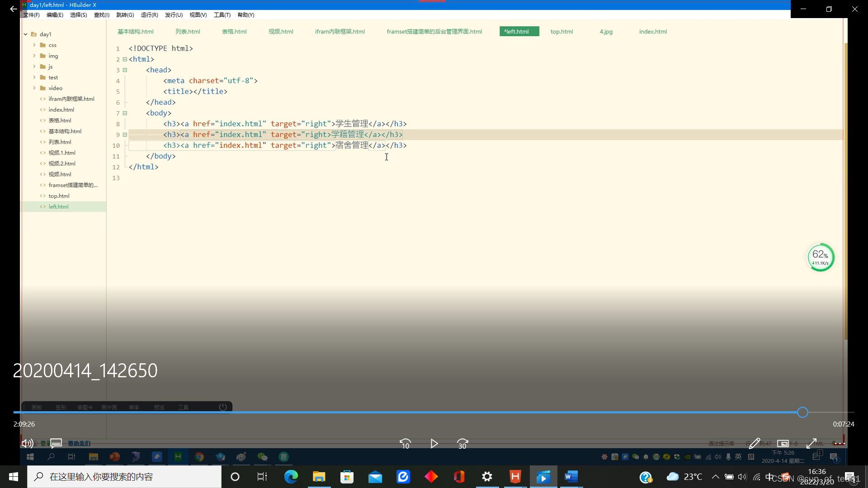Show hidden system tray icons
868x488 pixels.
click(x=715, y=477)
